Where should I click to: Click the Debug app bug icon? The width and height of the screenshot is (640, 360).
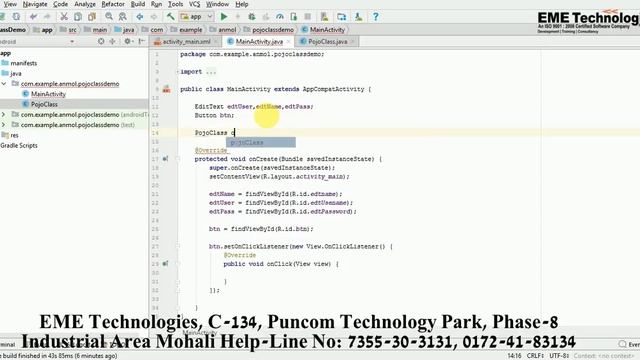[x=252, y=17]
